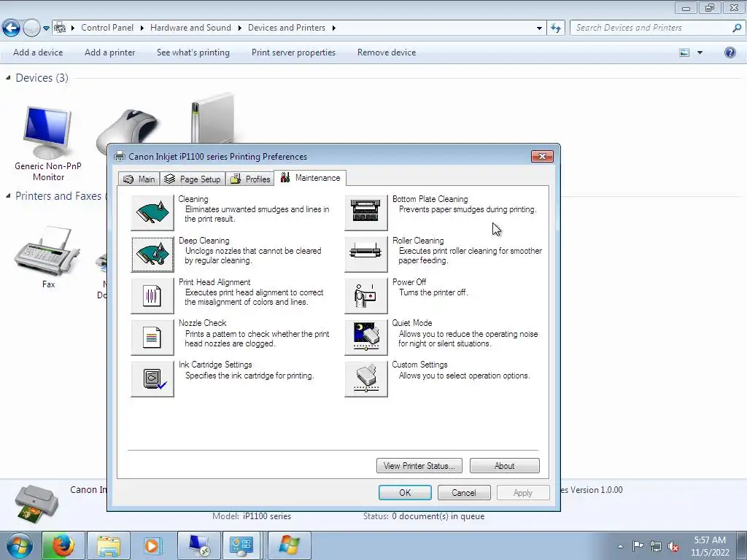Start Bottom Plate Cleaning
The width and height of the screenshot is (747, 560).
tap(366, 213)
